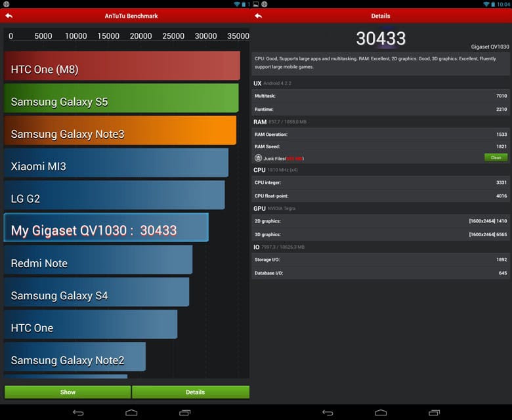Screen dimensions: 512x420
Task: Tap the back arrow beside the AnTuTu Benchmark title
Action: pos(9,16)
